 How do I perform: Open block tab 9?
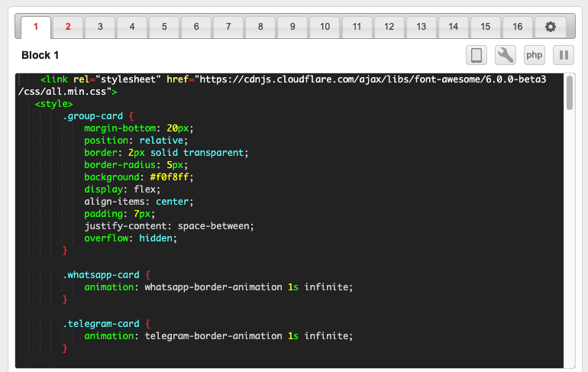[292, 27]
